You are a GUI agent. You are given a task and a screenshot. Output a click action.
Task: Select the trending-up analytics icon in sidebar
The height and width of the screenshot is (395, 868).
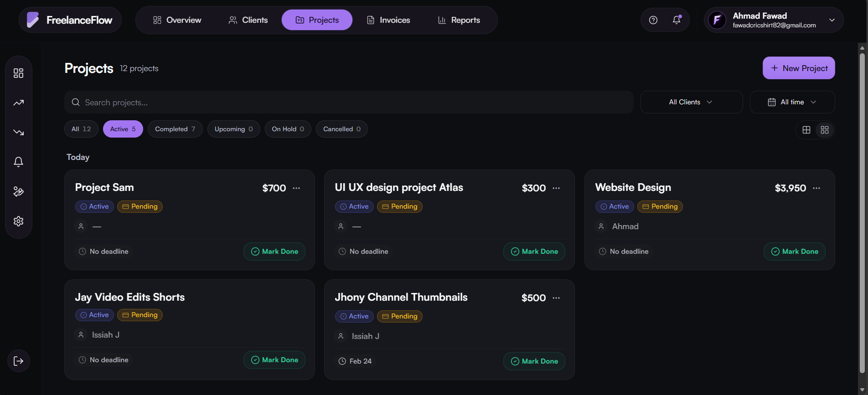(18, 103)
